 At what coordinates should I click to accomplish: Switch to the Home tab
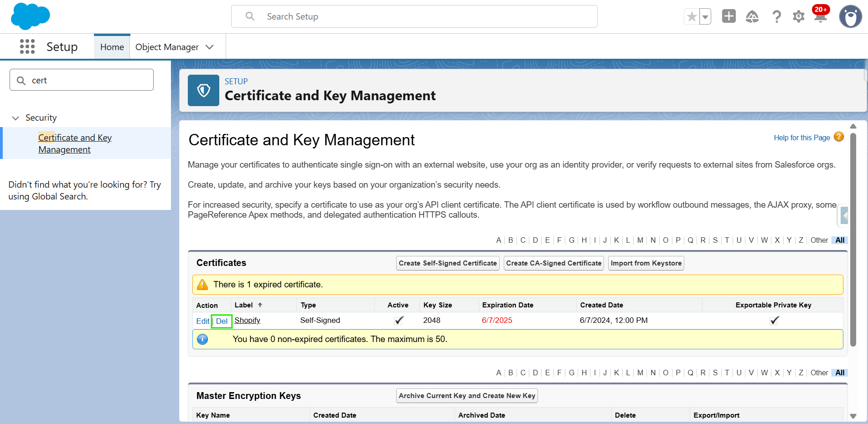click(x=112, y=47)
